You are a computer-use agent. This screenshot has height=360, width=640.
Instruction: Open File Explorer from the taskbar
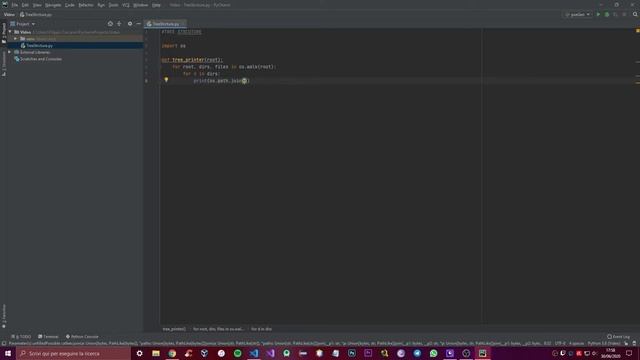click(156, 353)
